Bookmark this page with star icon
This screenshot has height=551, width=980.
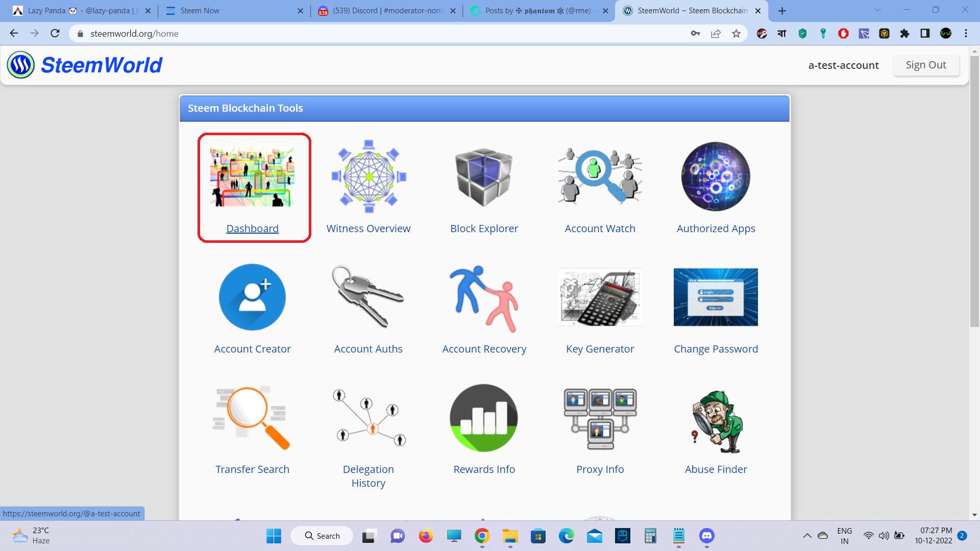coord(736,34)
